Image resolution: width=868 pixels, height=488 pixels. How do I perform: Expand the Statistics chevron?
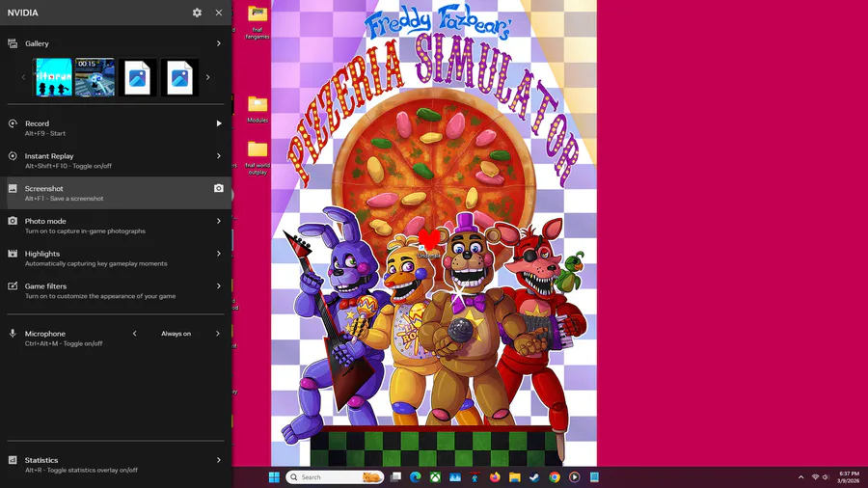pyautogui.click(x=219, y=460)
